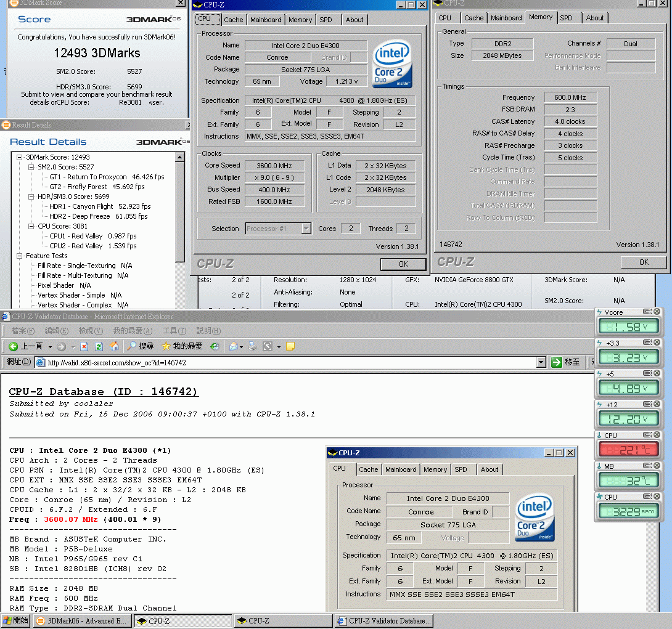Viewport: 672px width, 629px height.
Task: Click the magnet icon on +3.3 panel
Action: (x=647, y=343)
